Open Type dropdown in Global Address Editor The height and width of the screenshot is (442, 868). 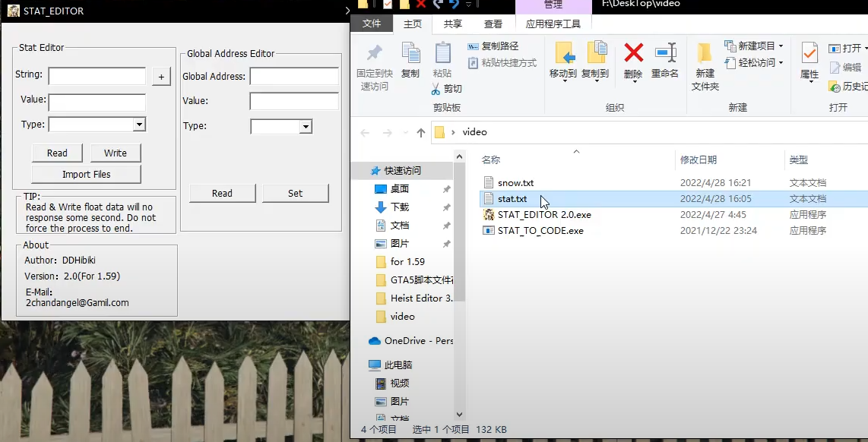coord(306,128)
